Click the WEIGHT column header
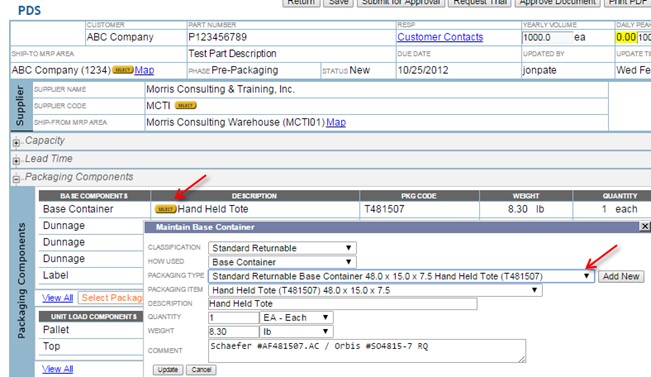 click(x=526, y=196)
